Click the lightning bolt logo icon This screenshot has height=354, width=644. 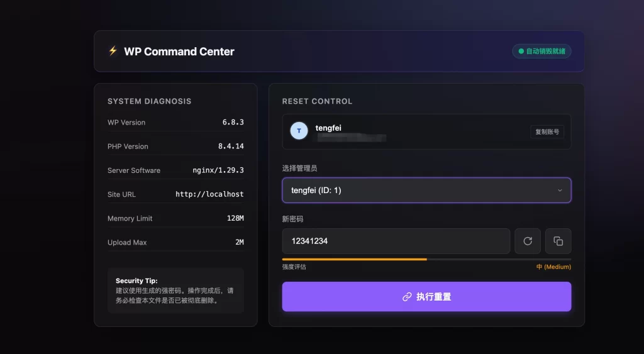point(113,51)
